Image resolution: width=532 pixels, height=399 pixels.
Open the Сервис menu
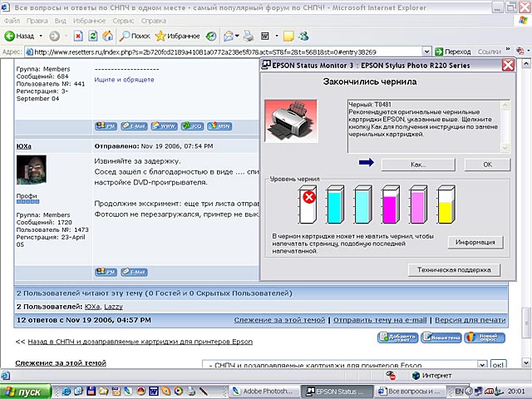(124, 21)
